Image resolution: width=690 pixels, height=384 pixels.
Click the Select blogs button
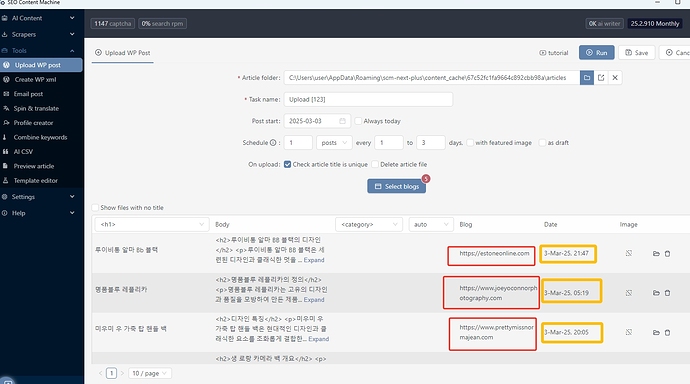point(396,187)
